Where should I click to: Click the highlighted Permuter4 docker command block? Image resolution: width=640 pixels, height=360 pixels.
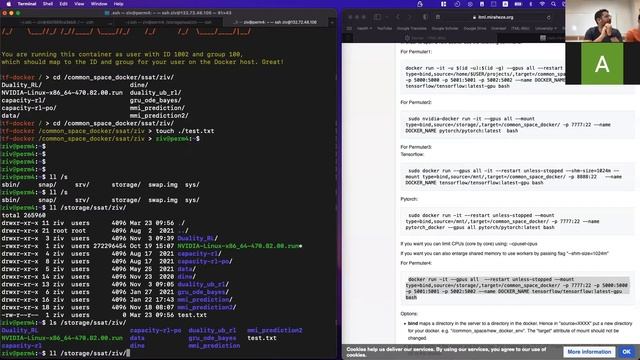click(517, 288)
